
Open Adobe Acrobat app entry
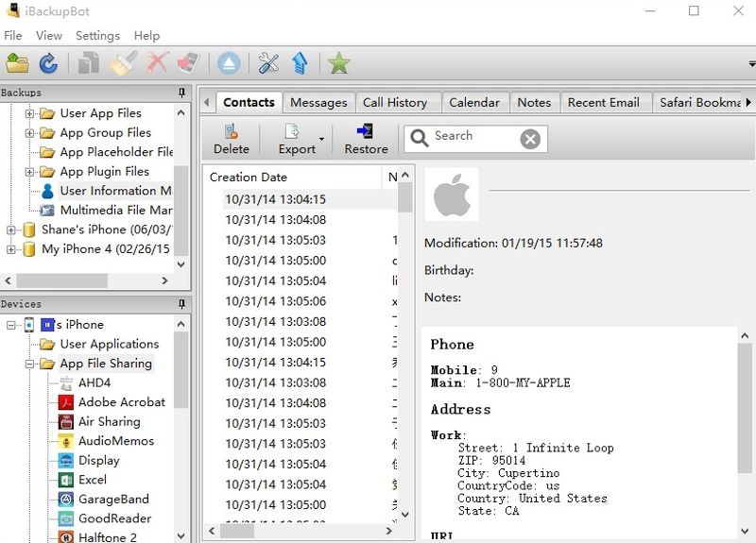112,402
